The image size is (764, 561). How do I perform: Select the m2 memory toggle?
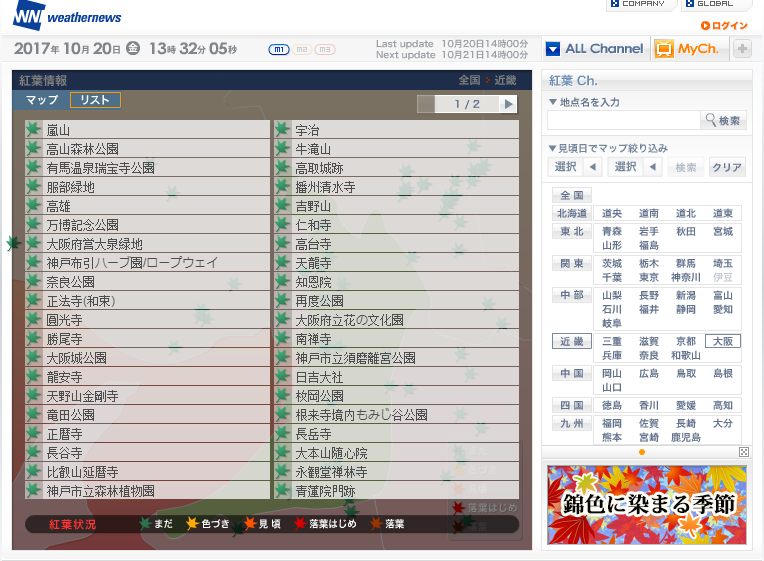[302, 49]
